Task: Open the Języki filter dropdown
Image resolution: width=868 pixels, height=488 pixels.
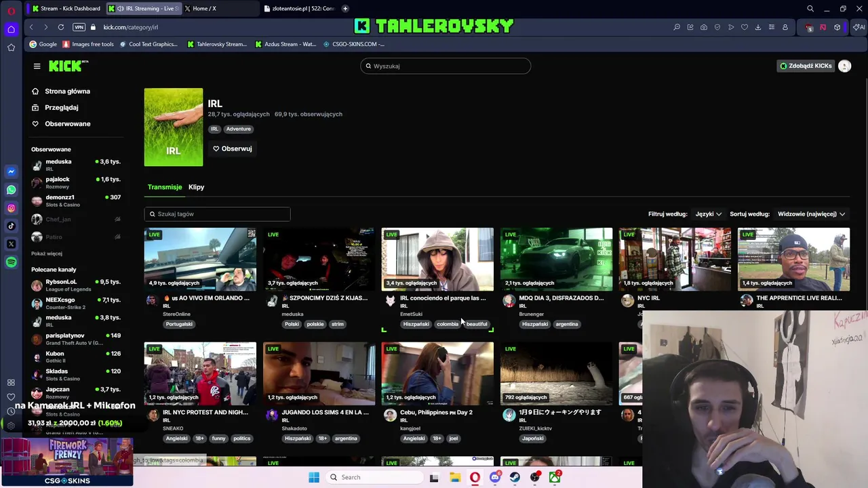Action: pos(709,214)
